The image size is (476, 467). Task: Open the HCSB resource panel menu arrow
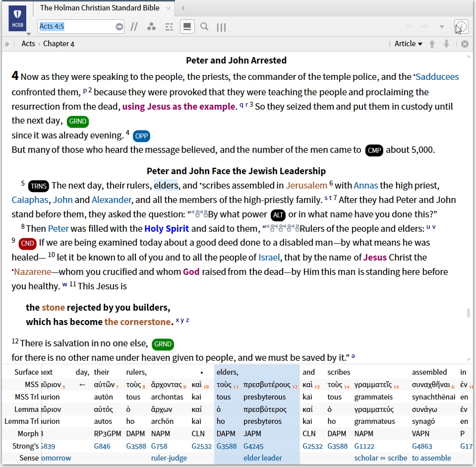[29, 34]
